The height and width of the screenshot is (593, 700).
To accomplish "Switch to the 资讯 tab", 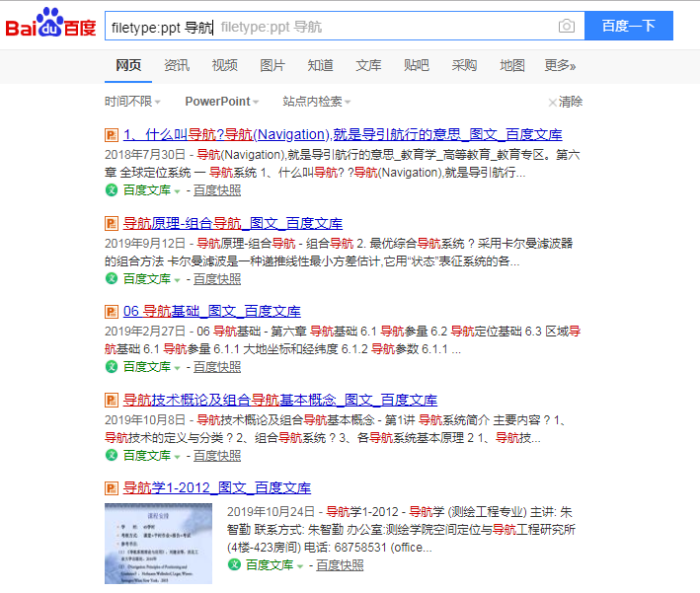I will pos(177,66).
